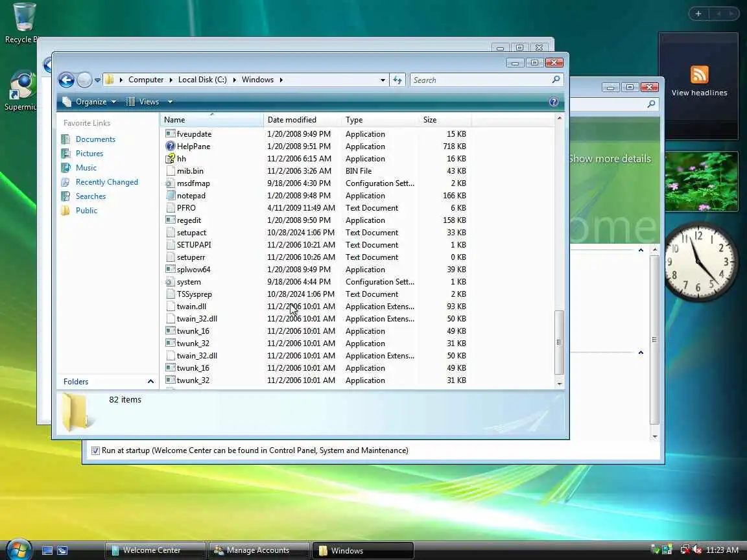Select the hh application icon
Screen dimensions: 747x560
point(170,159)
